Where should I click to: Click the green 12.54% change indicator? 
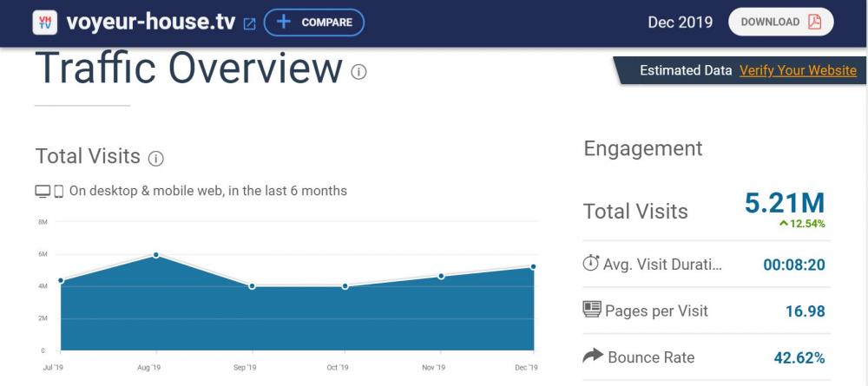click(x=802, y=224)
